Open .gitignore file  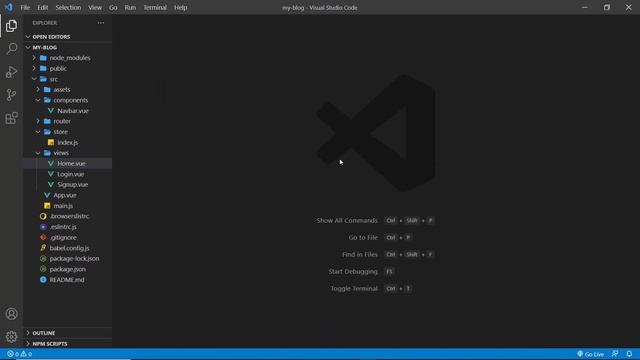tap(67, 238)
